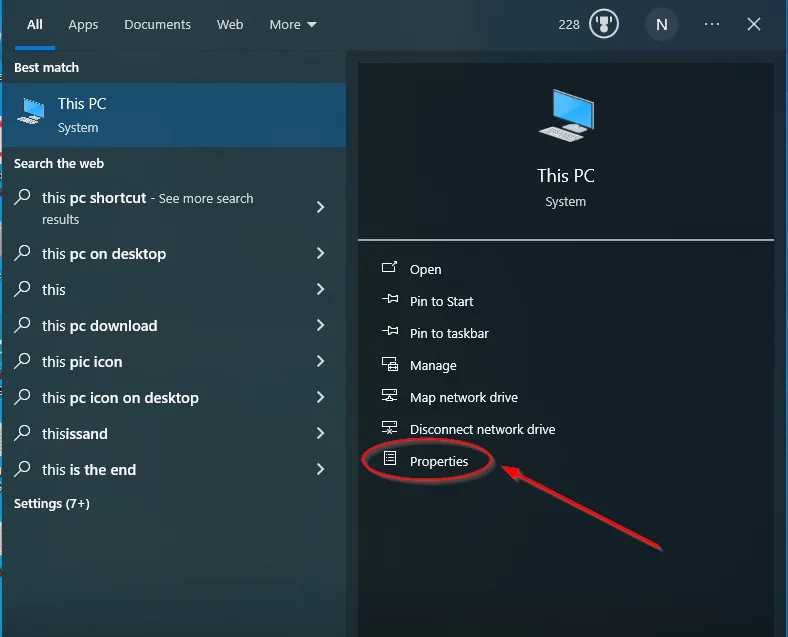Click the large This PC preview icon
This screenshot has height=637, width=788.
(x=565, y=115)
